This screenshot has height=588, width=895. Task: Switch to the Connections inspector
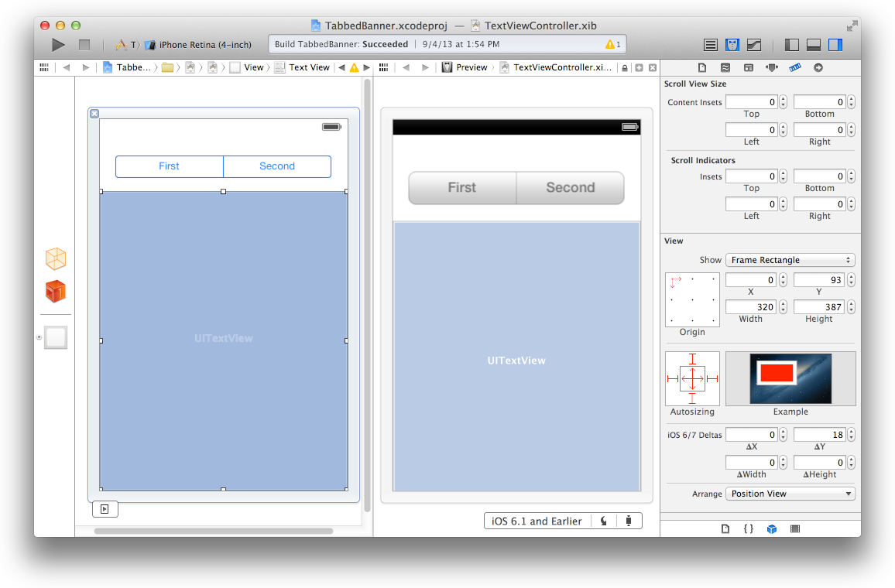[x=818, y=67]
